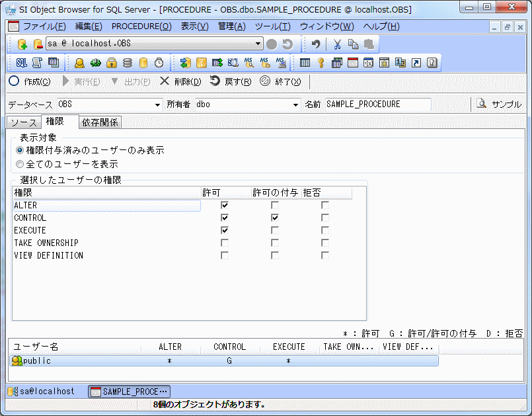Switch to the 依存関係 tab

pyautogui.click(x=100, y=122)
